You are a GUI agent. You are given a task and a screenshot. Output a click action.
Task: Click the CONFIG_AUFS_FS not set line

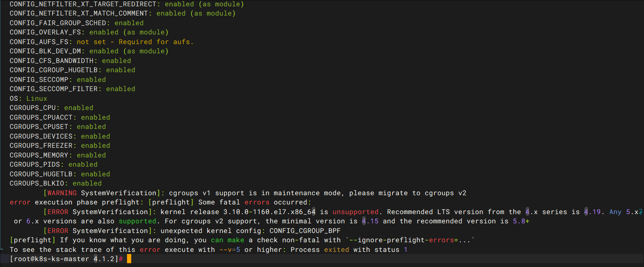101,42
